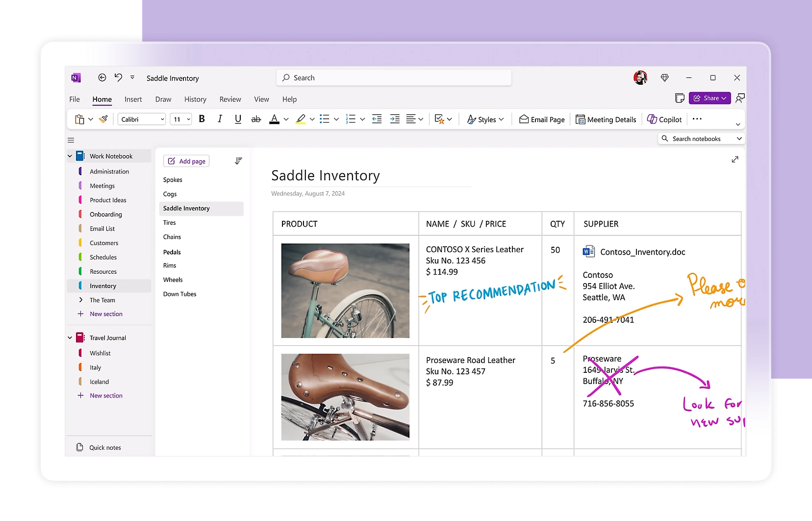The width and height of the screenshot is (812, 521).
Task: Open the paste clipboard icon
Action: pos(79,119)
